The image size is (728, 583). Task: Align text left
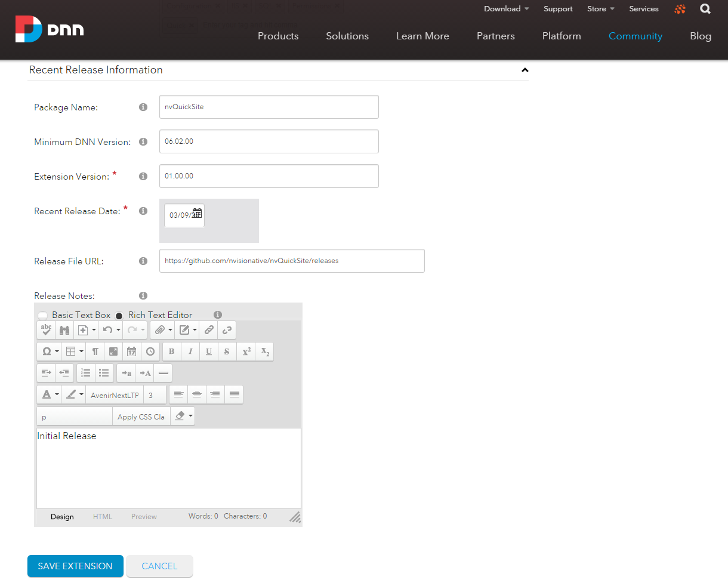[x=178, y=394]
